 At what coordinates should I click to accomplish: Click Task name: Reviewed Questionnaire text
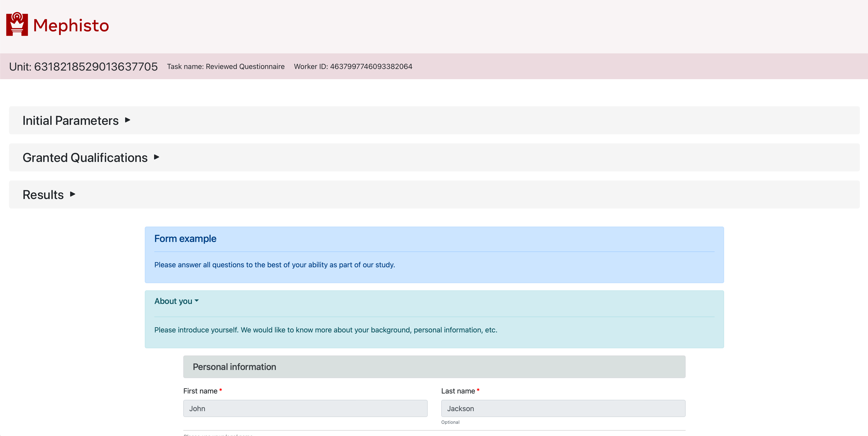click(226, 67)
